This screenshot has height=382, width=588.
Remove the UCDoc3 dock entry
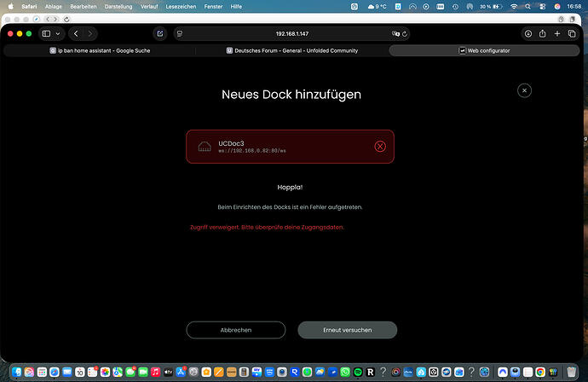[380, 146]
